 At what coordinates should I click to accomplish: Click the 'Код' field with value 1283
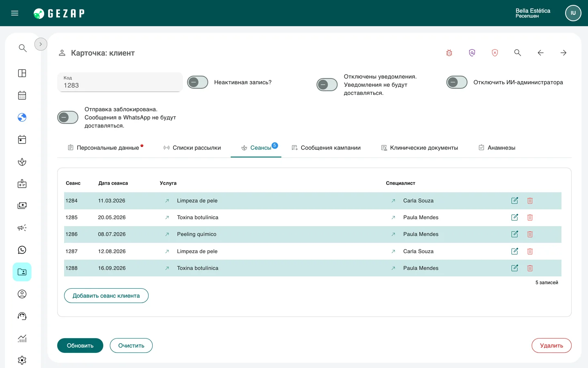pyautogui.click(x=120, y=82)
